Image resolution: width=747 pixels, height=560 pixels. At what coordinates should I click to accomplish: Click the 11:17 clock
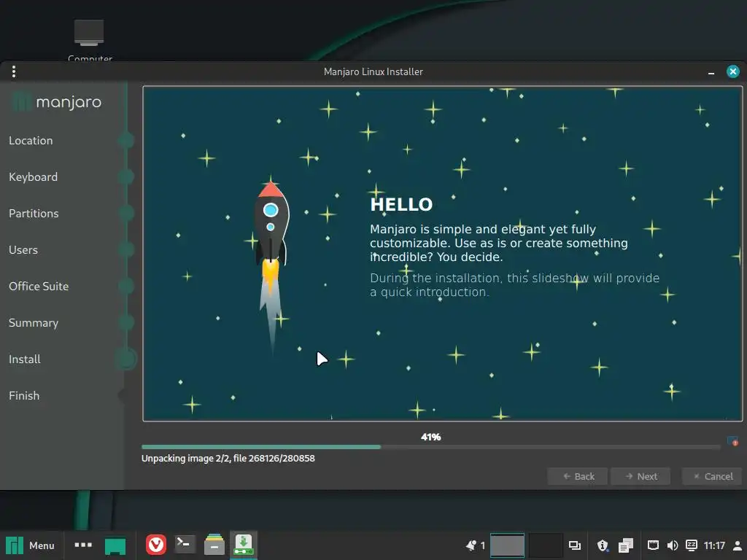coord(714,545)
